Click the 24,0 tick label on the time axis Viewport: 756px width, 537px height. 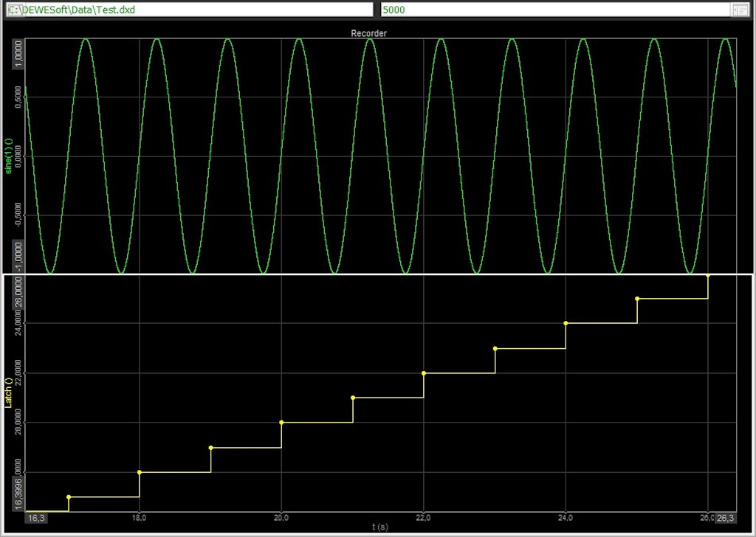click(x=566, y=519)
